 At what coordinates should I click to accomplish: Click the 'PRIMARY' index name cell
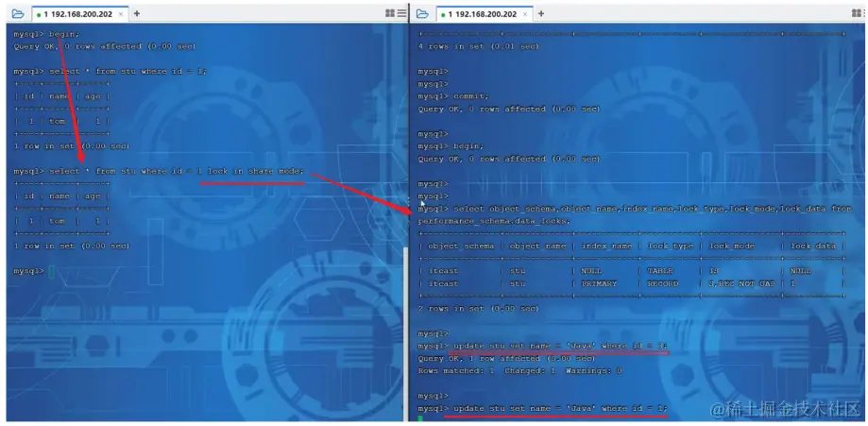click(x=599, y=283)
